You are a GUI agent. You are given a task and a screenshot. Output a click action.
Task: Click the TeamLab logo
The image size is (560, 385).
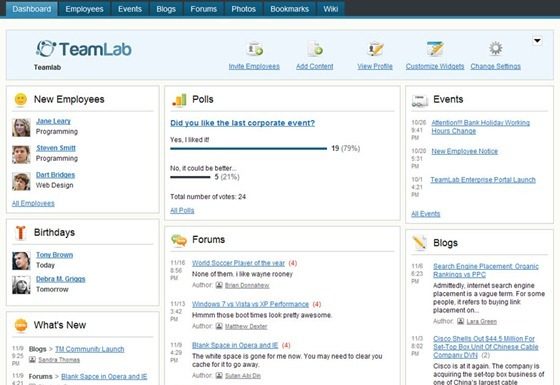click(x=84, y=49)
